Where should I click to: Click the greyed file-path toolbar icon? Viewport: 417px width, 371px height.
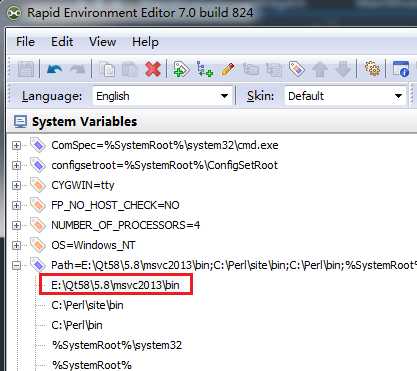click(x=274, y=69)
